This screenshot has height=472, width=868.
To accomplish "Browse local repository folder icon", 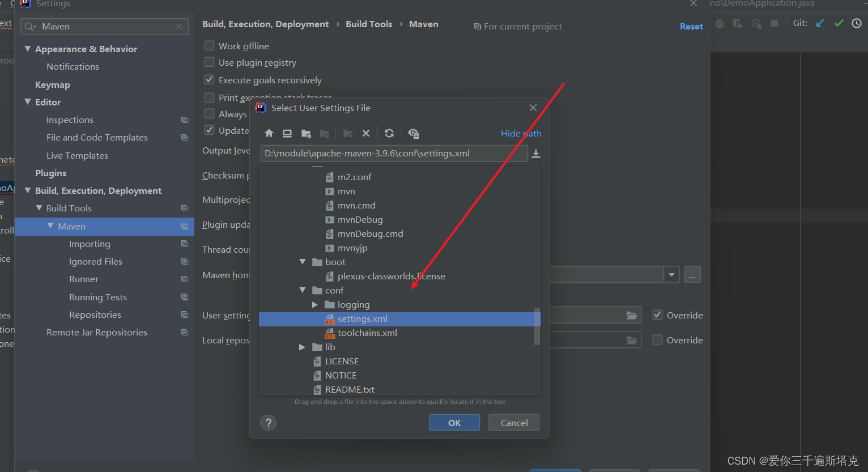I will click(x=632, y=341).
